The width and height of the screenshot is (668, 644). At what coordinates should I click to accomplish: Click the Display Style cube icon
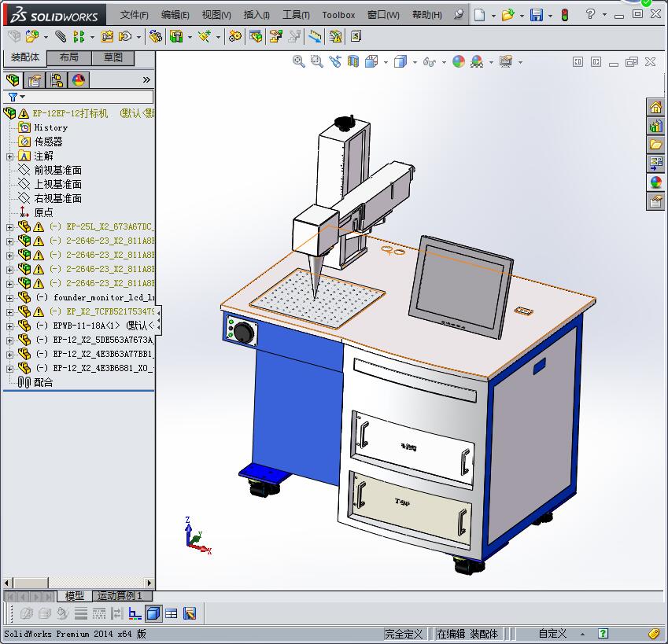(x=400, y=61)
